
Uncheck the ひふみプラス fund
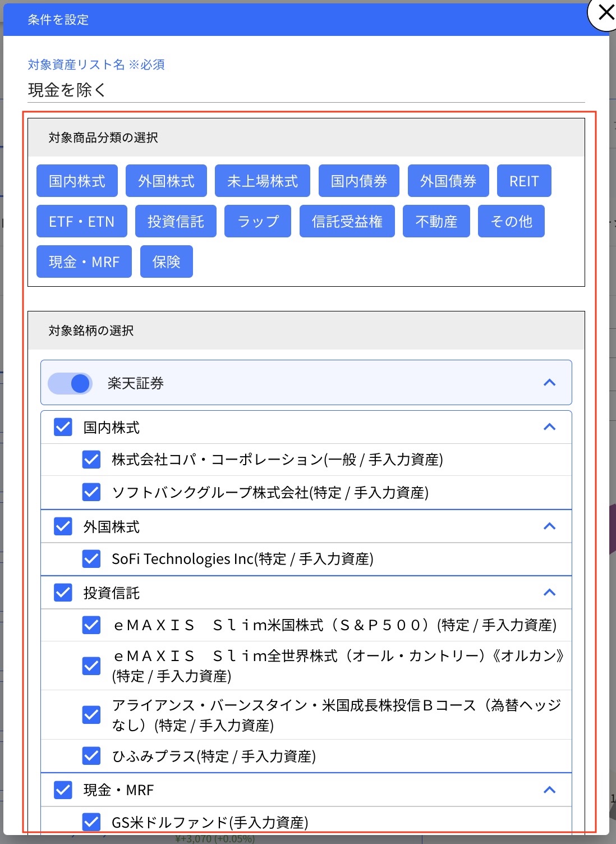(x=90, y=756)
